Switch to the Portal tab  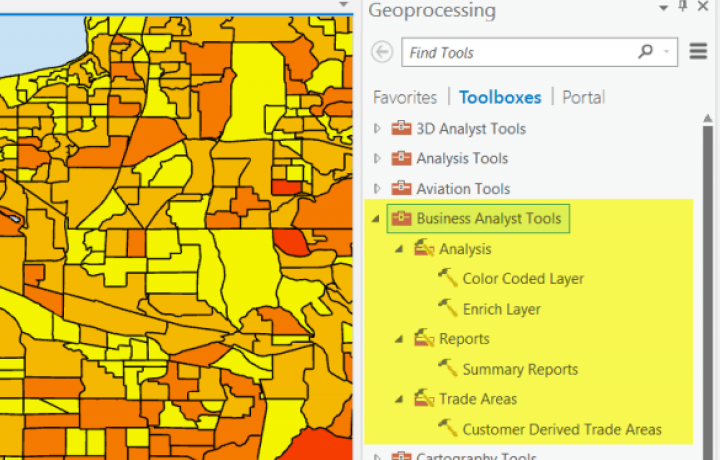point(584,97)
